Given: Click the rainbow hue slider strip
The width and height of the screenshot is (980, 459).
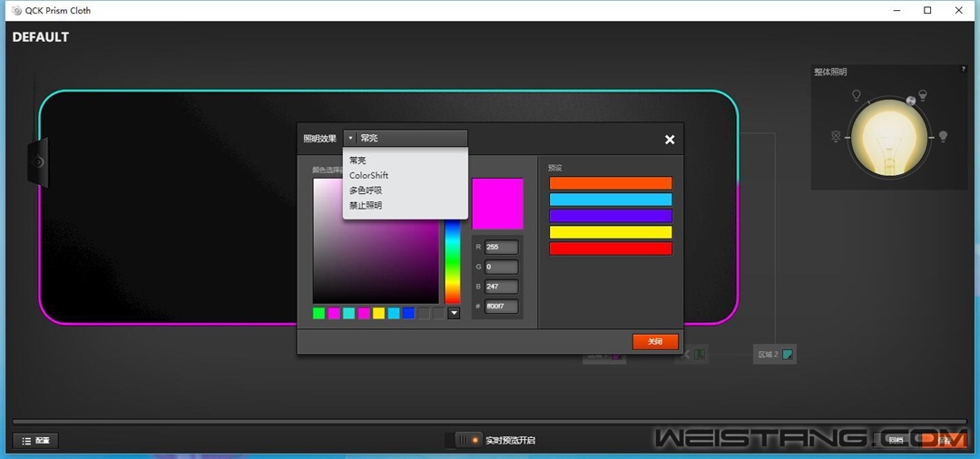Looking at the screenshot, I should point(453,261).
